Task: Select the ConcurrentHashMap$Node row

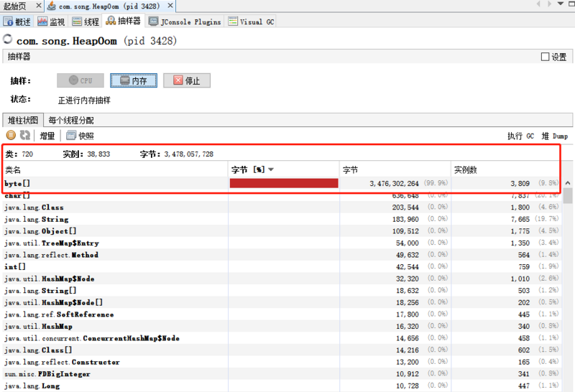Action: [x=282, y=338]
